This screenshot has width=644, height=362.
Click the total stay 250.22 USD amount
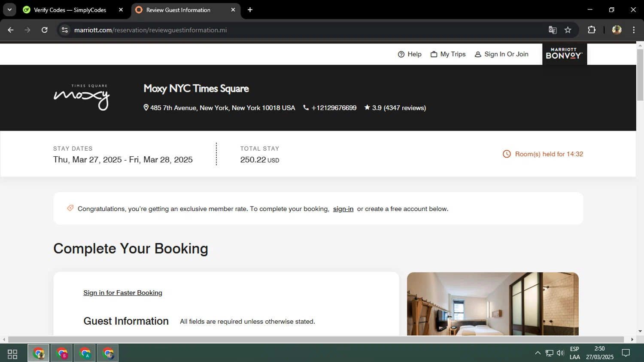click(260, 160)
